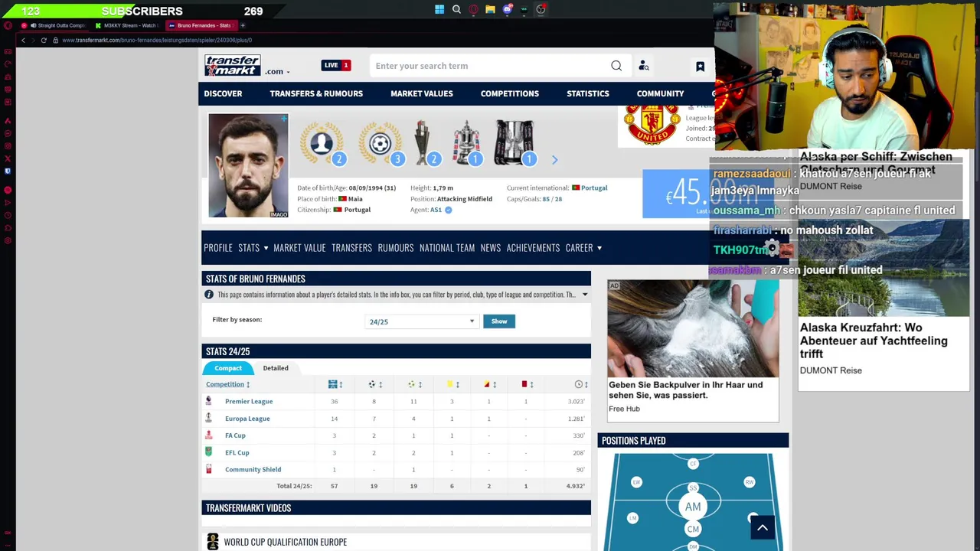This screenshot has width=980, height=551.
Task: Click the Europa League logo icon
Action: pyautogui.click(x=208, y=418)
